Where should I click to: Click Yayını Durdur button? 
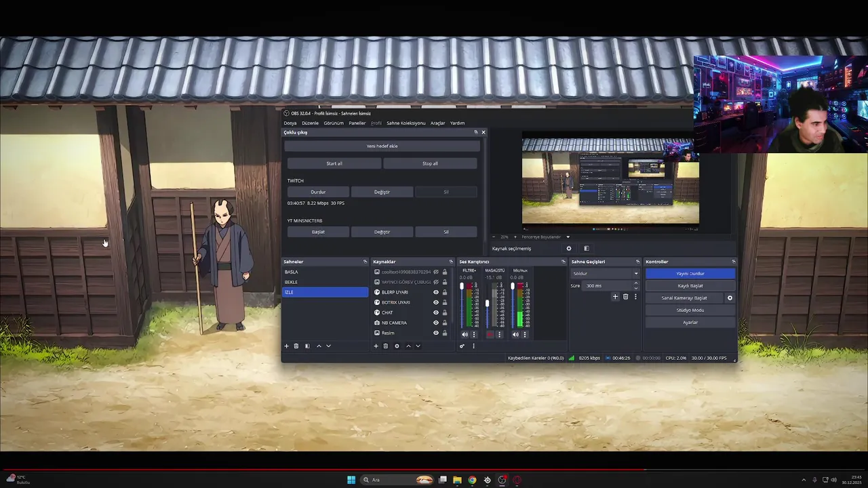click(690, 274)
